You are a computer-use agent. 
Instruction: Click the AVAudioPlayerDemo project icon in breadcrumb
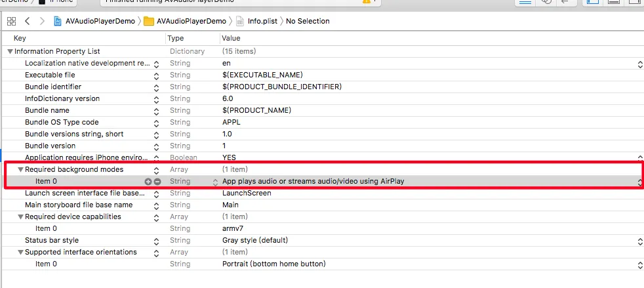(x=58, y=21)
